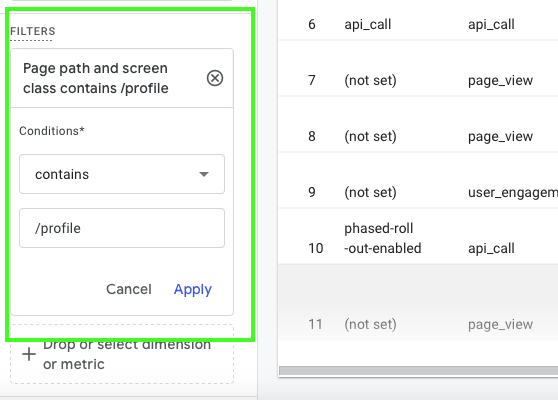
Task: Click the plus icon to add dimension
Action: point(29,354)
